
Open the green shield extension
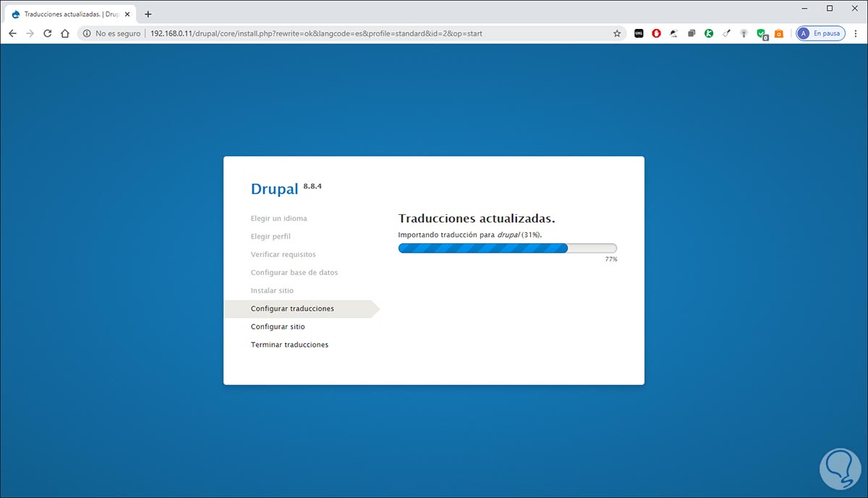[x=762, y=33]
